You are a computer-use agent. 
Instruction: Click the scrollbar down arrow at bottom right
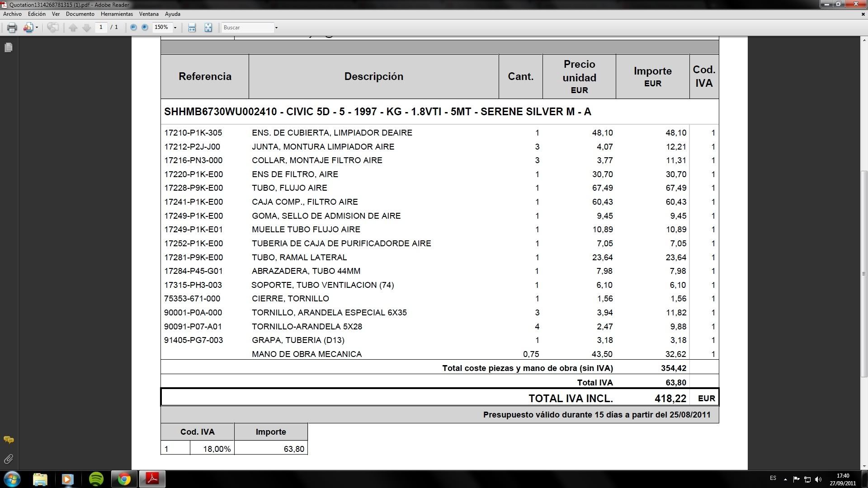[x=864, y=466]
